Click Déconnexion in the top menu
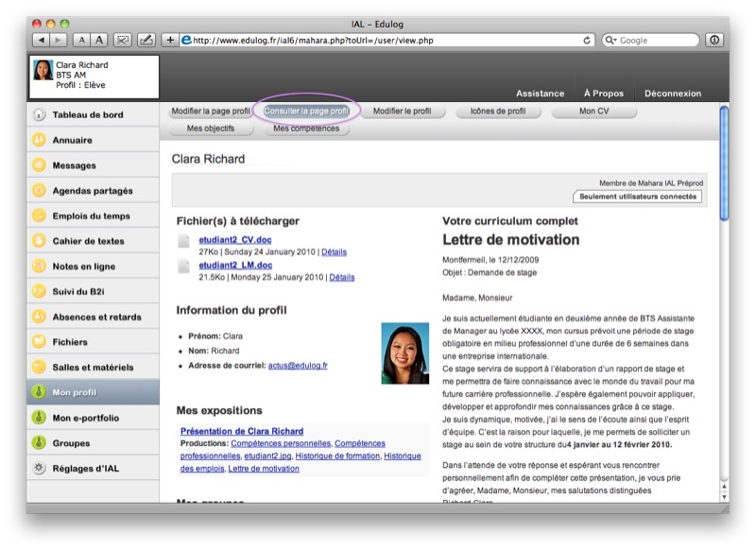Viewport: 756px width, 550px height. click(673, 94)
